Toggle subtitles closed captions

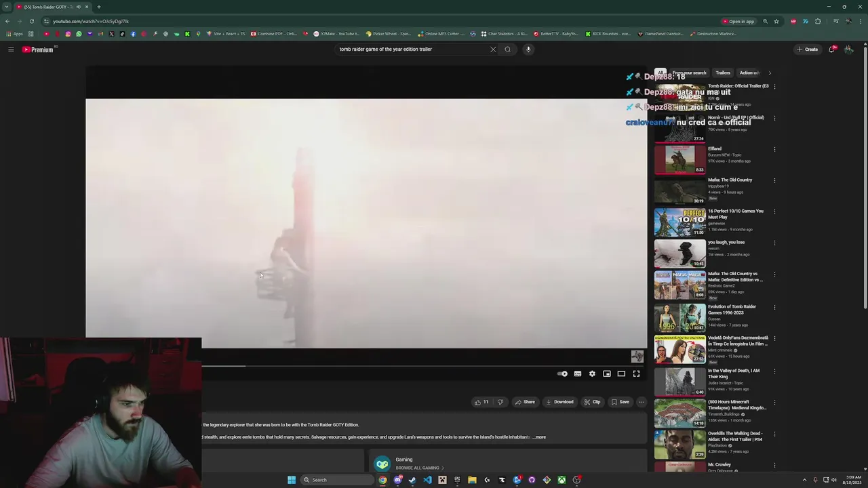click(578, 374)
